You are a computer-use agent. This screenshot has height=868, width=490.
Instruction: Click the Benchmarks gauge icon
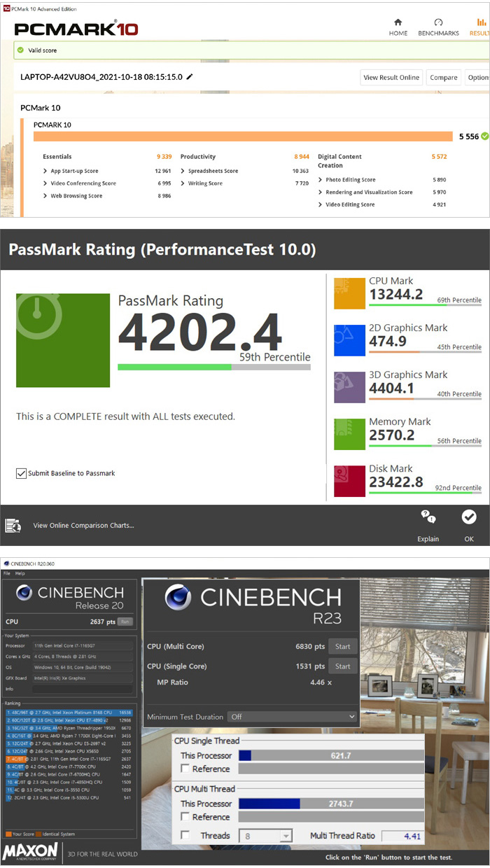click(438, 22)
